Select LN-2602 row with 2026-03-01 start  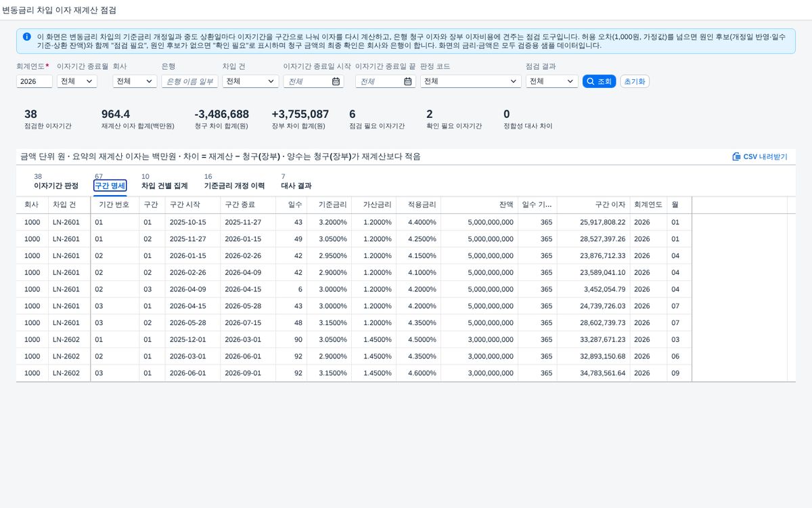click(x=401, y=356)
